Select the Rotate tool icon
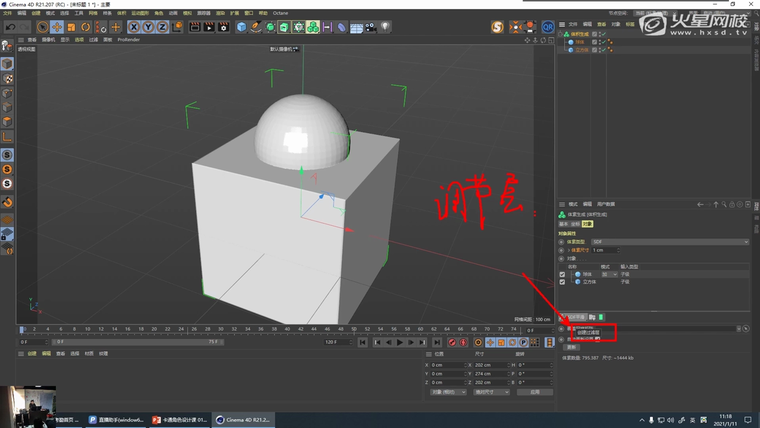This screenshot has height=428, width=760. [85, 27]
